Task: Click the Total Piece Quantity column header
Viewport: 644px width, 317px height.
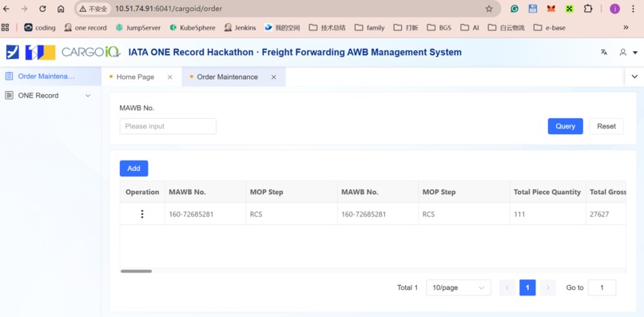Action: click(x=547, y=192)
